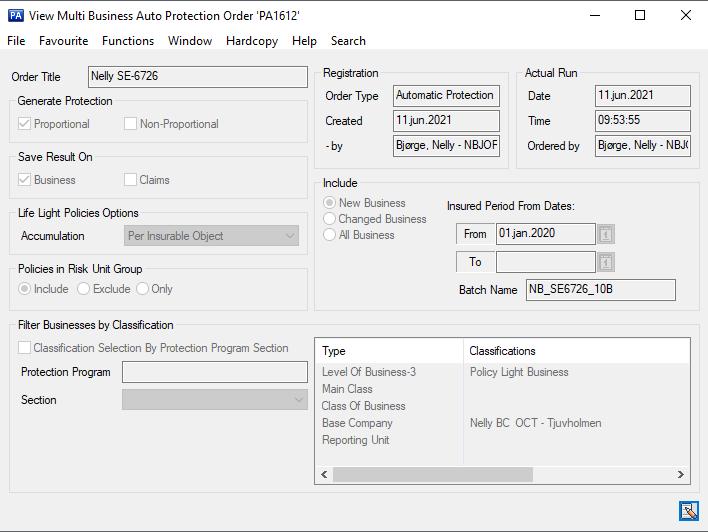Click the edit icon in bottom-right corner
Image resolution: width=708 pixels, height=532 pixels.
(x=688, y=511)
